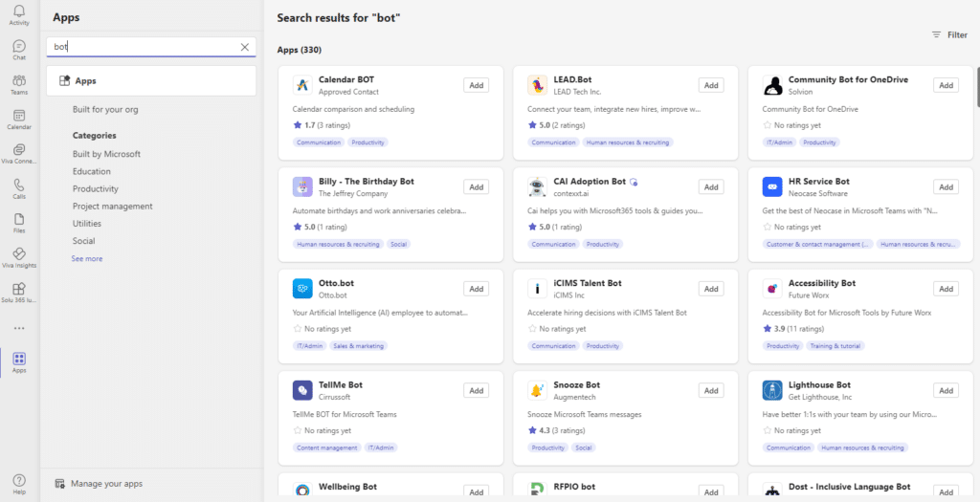980x502 pixels.
Task: Show more apps via ellipsis
Action: (x=19, y=328)
